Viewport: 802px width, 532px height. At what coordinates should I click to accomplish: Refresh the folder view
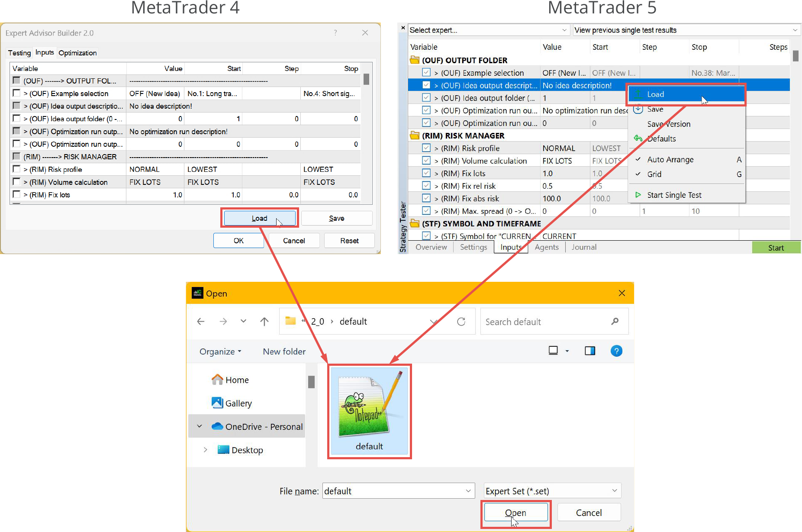461,322
